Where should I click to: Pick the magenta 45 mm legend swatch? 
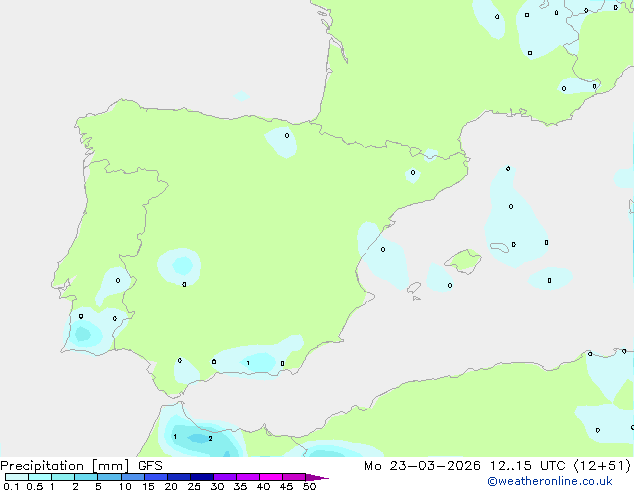293,477
